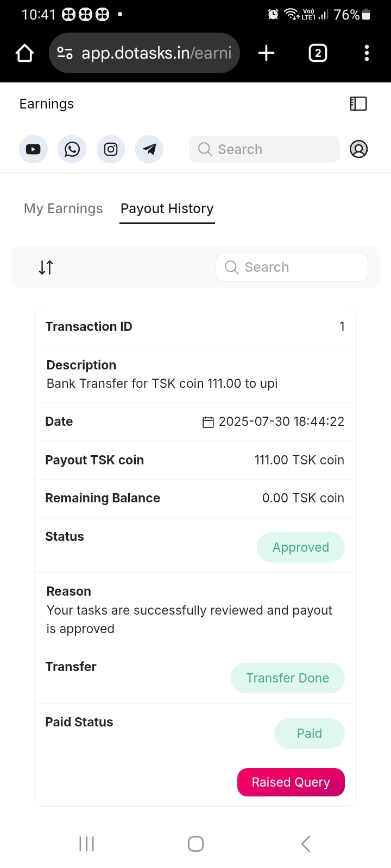Screen dimensions: 391x868
Task: Click the Approved status badge
Action: point(300,547)
